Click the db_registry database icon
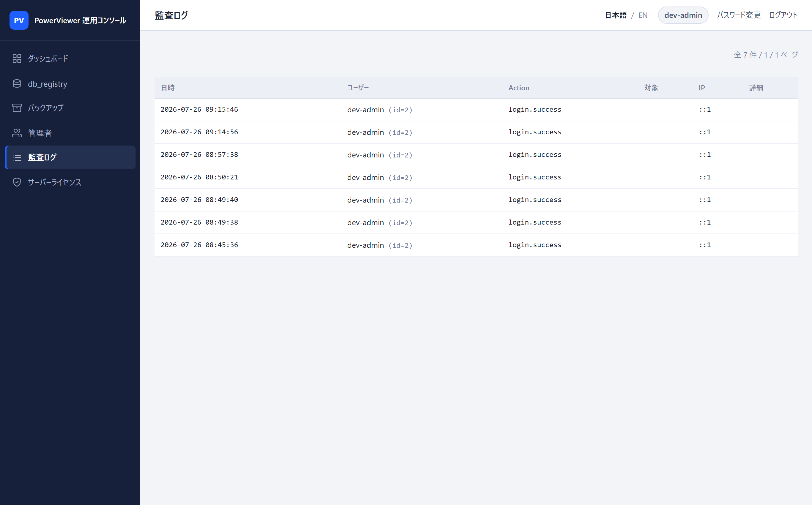Screen dimensions: 812x505 17,83
